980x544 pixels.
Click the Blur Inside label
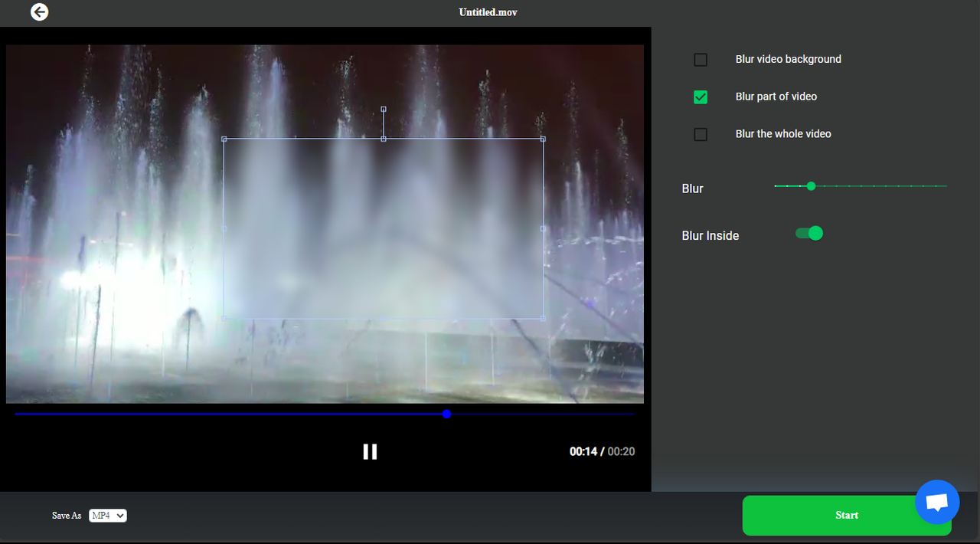tap(710, 236)
